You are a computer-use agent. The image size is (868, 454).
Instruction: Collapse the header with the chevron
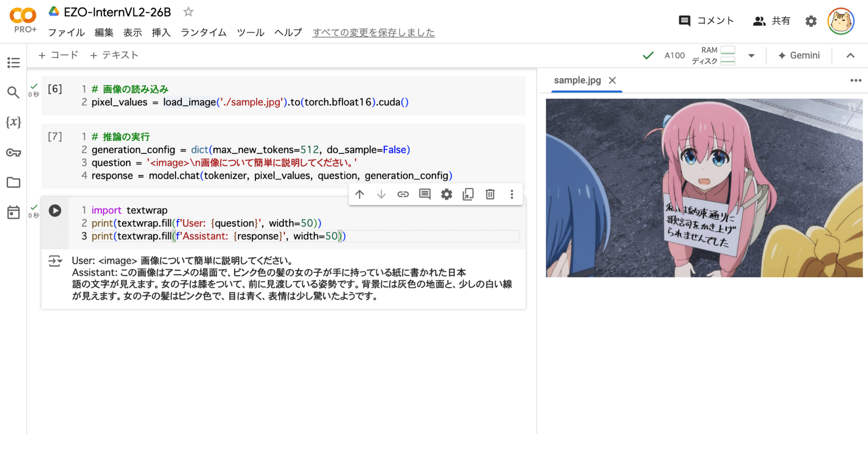tap(850, 55)
